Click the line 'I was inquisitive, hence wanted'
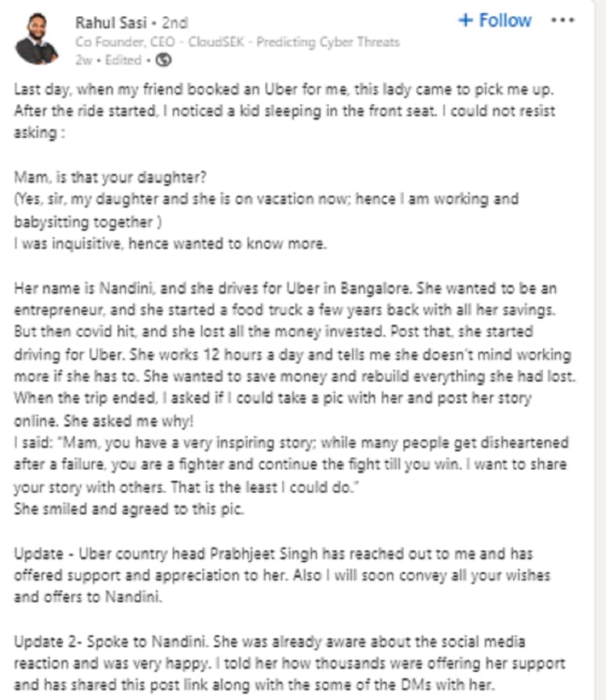 click(x=170, y=243)
